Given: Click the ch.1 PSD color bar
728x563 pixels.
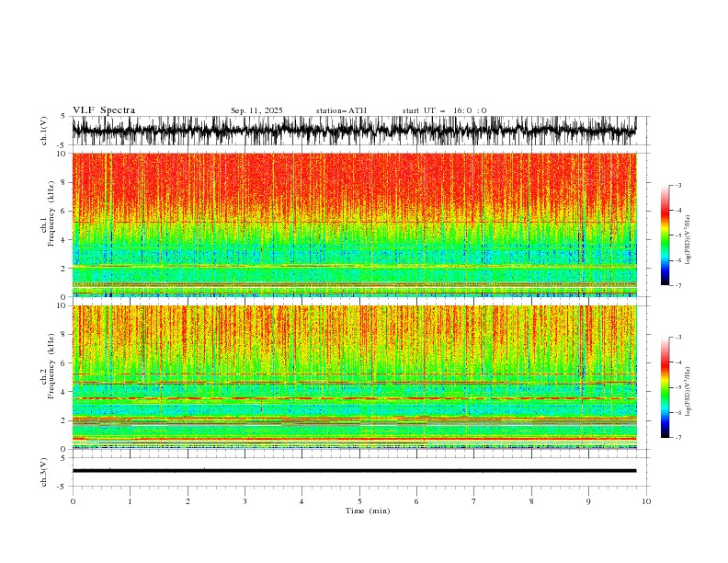Looking at the screenshot, I should pos(665,236).
